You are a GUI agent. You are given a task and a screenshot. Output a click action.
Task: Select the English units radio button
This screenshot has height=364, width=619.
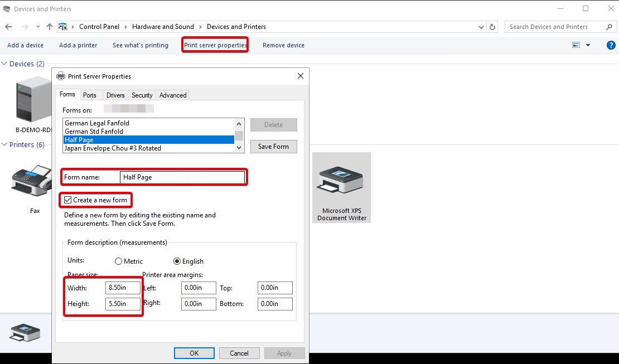point(177,261)
